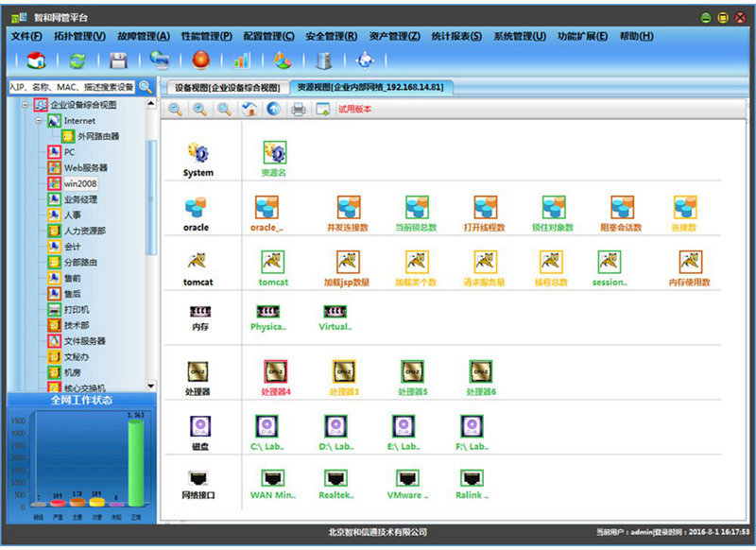Select the 处理器4 processor icon
The width and height of the screenshot is (756, 550).
275,371
